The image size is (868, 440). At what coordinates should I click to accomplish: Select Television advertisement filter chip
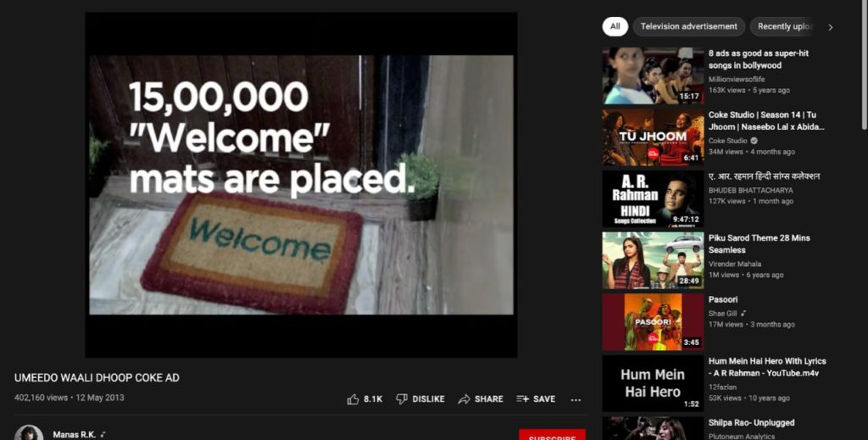pos(688,26)
